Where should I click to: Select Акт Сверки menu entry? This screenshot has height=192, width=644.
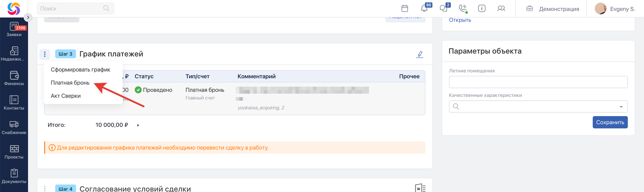point(66,96)
